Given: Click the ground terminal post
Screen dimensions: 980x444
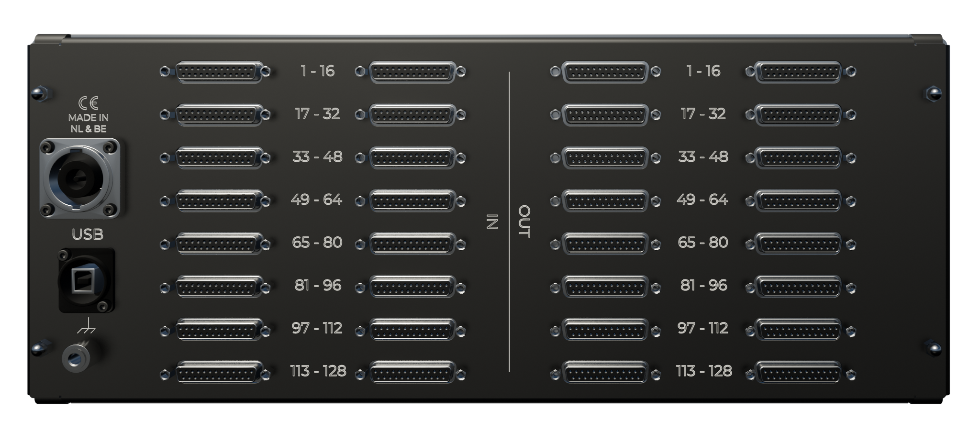Looking at the screenshot, I should 77,358.
